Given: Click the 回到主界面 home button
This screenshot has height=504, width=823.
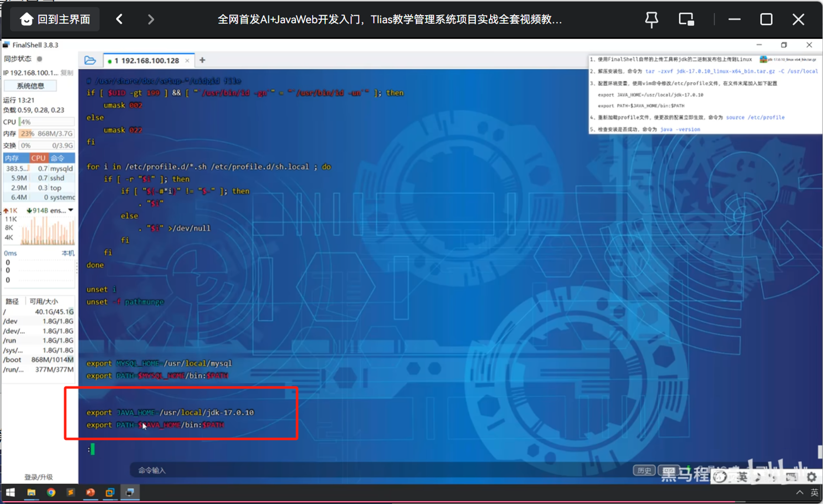Looking at the screenshot, I should [x=55, y=20].
